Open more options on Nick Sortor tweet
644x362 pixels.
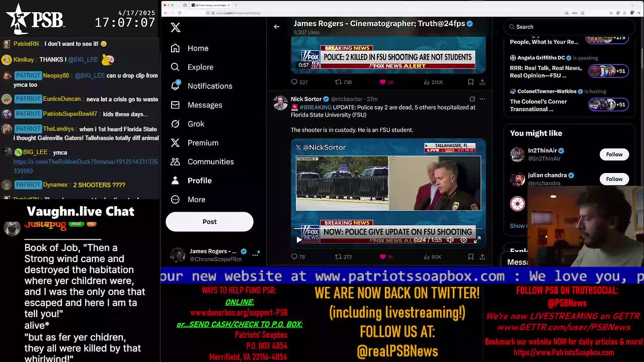(x=482, y=99)
